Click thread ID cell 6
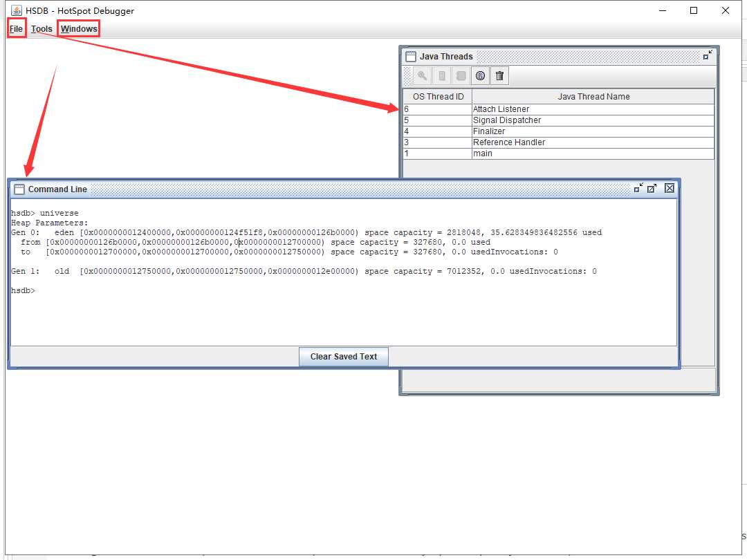 point(438,109)
